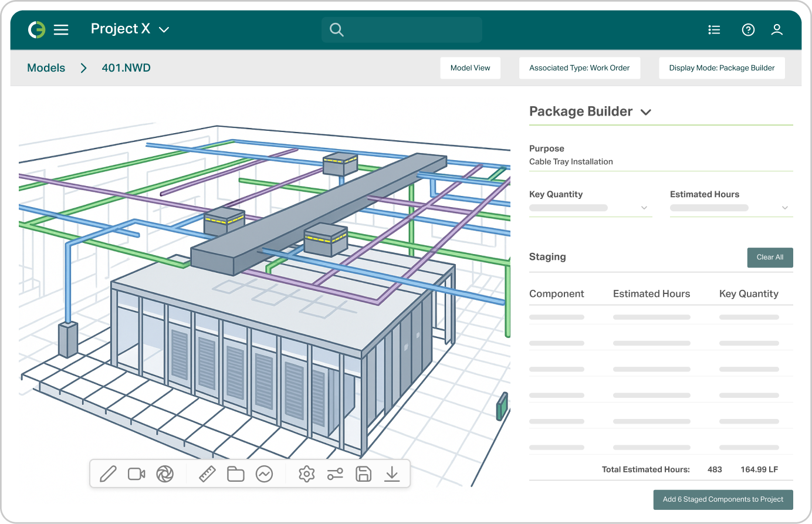Viewport: 812px width, 524px height.
Task: Expand the Project X dropdown
Action: (x=164, y=29)
